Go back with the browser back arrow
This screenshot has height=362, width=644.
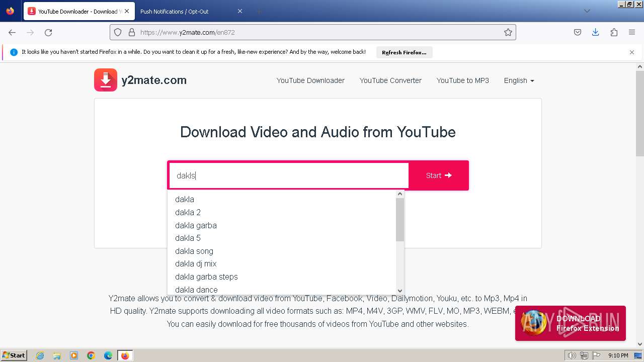[12, 32]
